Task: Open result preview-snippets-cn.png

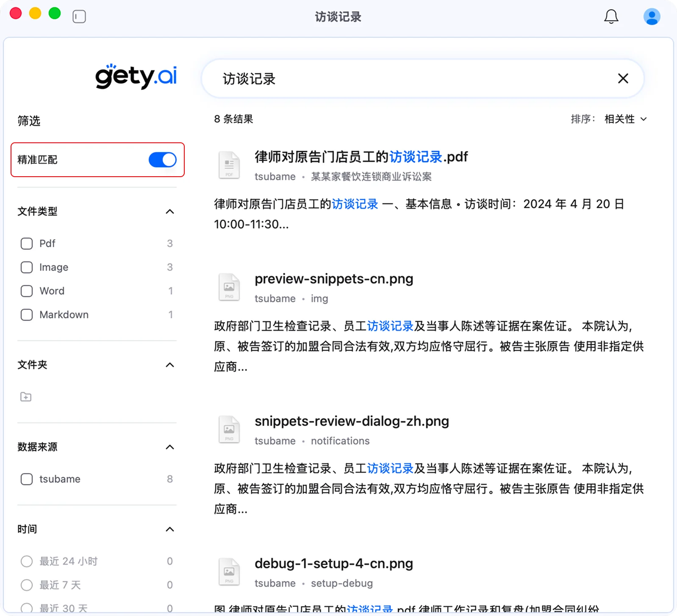Action: click(334, 279)
